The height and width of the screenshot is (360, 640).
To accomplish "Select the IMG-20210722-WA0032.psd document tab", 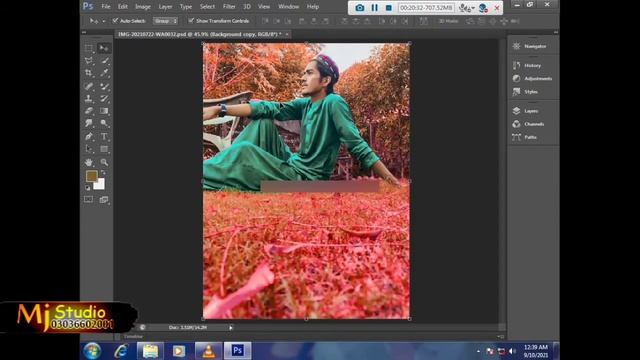I will coord(200,34).
